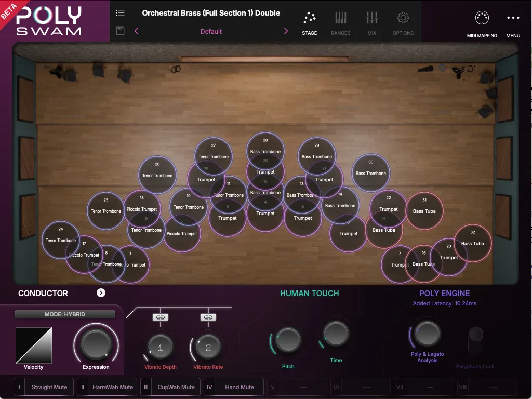Toggle the link above Vibrato Rate
Viewport: 532px width, 399px height.
coord(208,317)
